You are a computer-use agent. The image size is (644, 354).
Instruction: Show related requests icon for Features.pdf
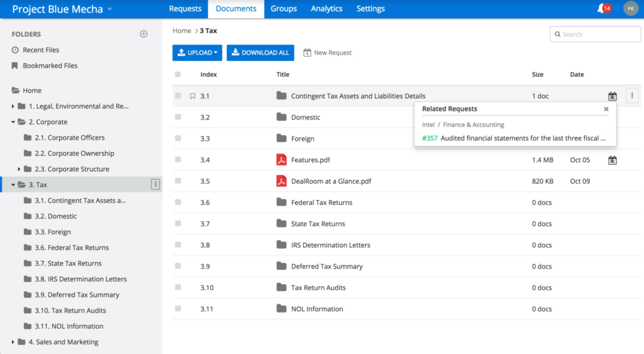613,160
